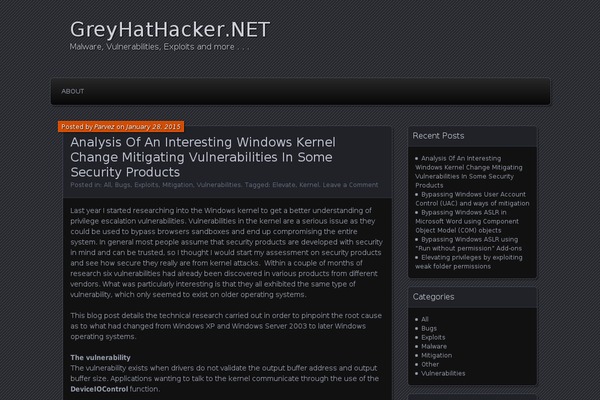This screenshot has height=400, width=600.
Task: Open recent post about Microsoft Word COM objects
Action: click(x=467, y=221)
